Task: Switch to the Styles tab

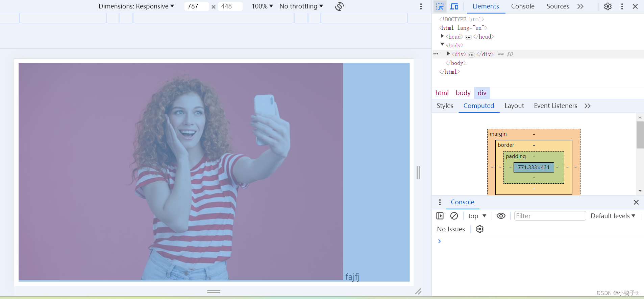Action: 445,106
